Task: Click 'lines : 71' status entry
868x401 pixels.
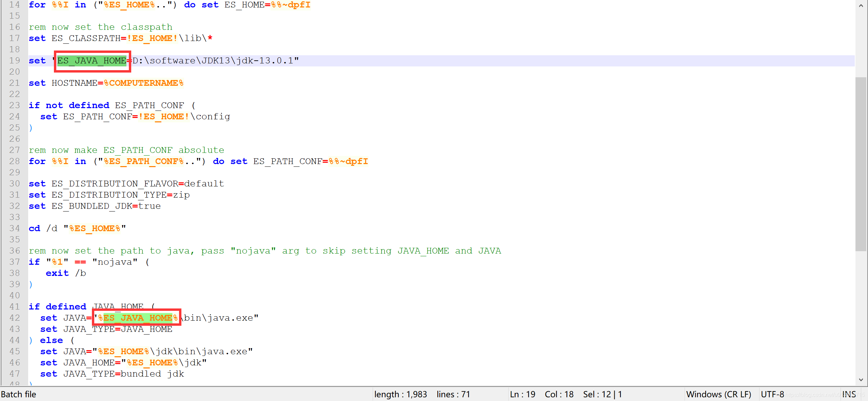Action: [x=453, y=394]
